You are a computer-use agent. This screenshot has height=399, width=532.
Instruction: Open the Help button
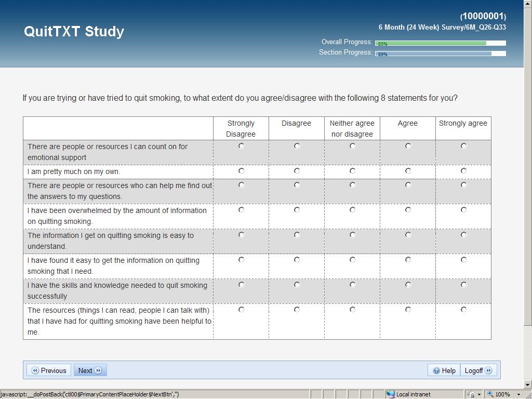tap(444, 370)
